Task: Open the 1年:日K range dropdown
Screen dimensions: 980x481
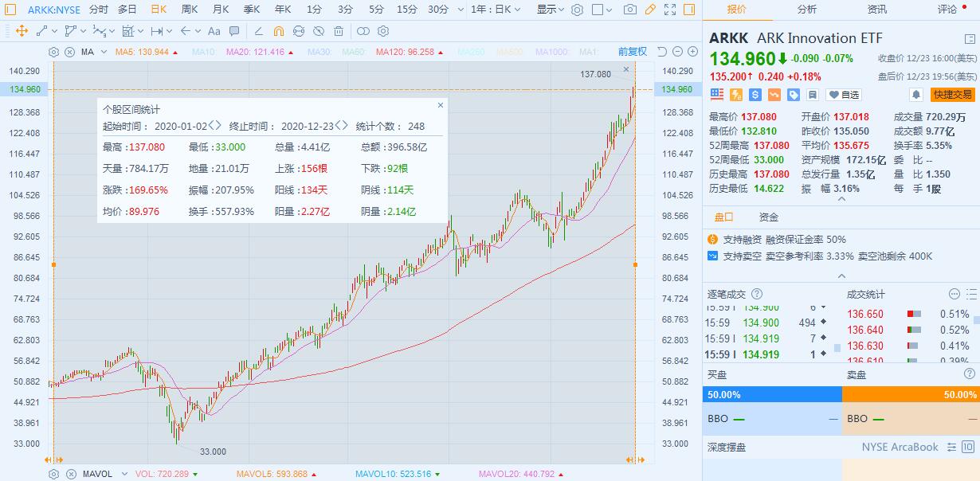Action: pos(496,10)
